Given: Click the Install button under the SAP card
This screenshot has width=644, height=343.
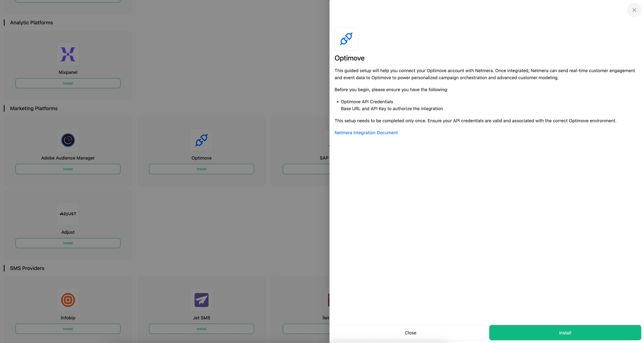Looking at the screenshot, I should coord(306,169).
